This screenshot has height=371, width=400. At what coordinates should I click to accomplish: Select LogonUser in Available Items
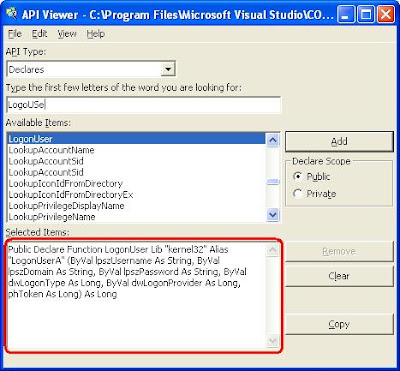[136, 139]
